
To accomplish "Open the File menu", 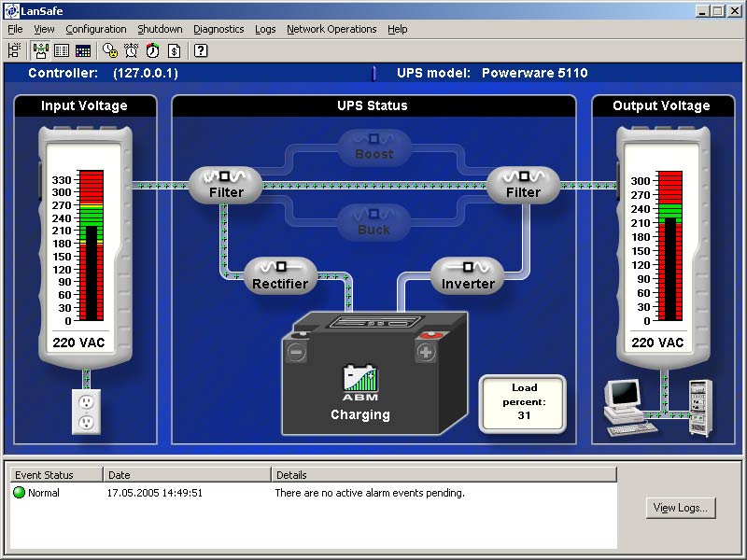I will click(x=15, y=29).
